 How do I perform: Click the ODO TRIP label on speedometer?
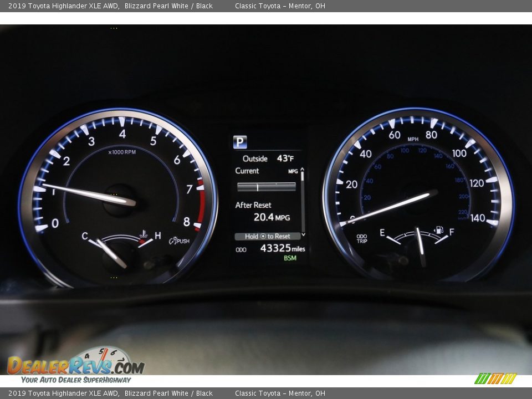(x=361, y=239)
